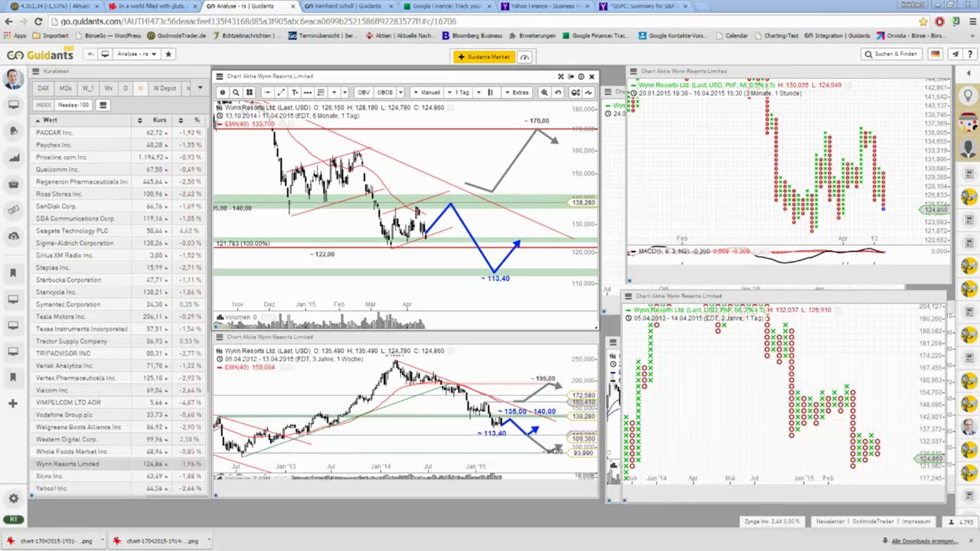Sort the watchlist by percent column
Screen dimensions: 980x551
coord(189,120)
